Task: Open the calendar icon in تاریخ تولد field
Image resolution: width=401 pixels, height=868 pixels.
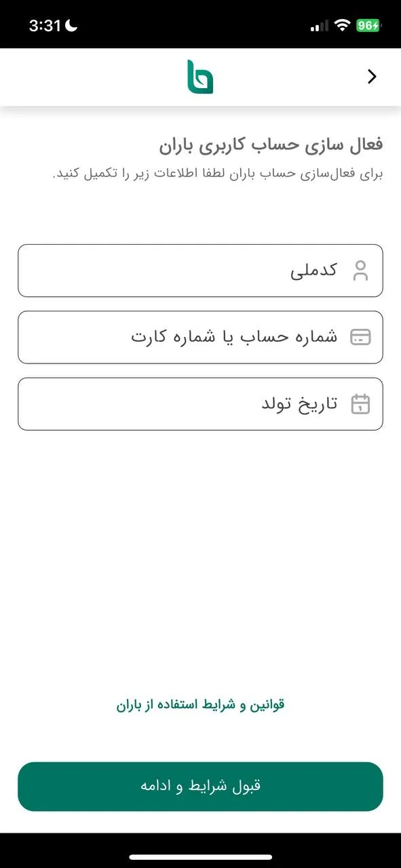Action: [361, 403]
